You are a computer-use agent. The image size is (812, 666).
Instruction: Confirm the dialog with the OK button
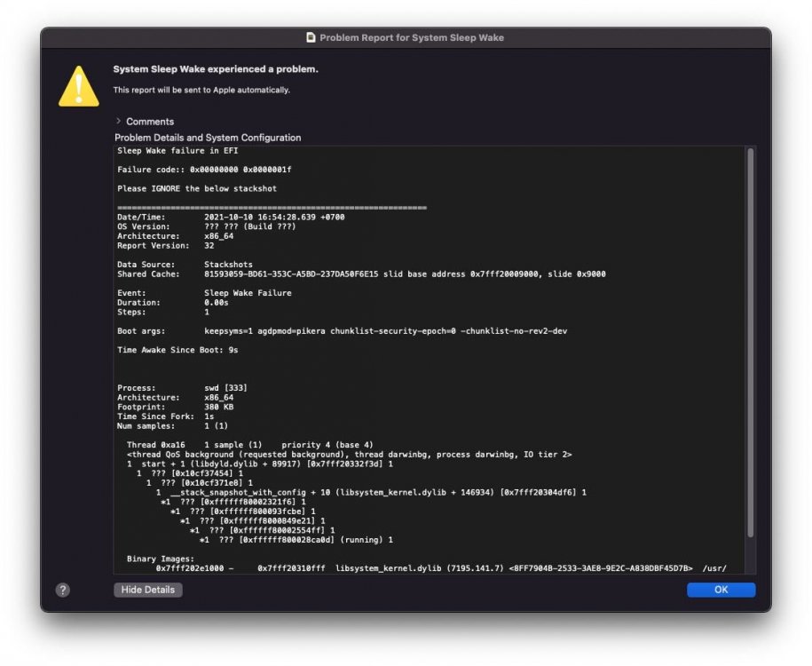721,590
